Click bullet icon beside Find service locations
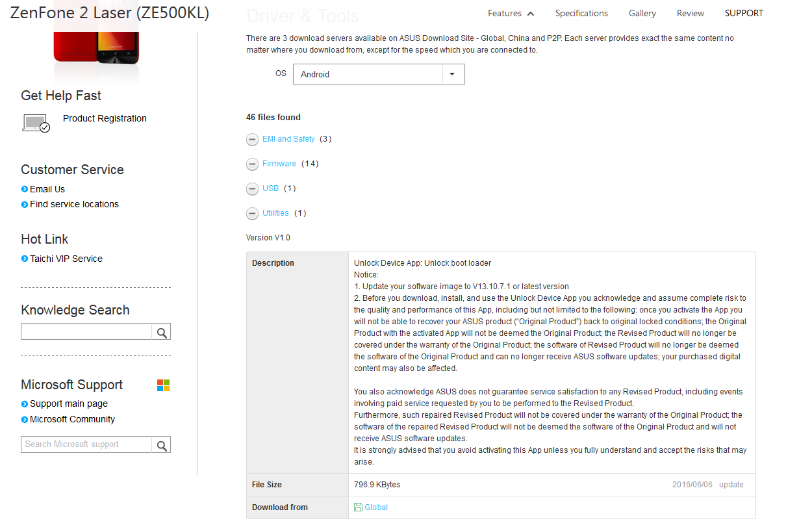 (x=25, y=204)
